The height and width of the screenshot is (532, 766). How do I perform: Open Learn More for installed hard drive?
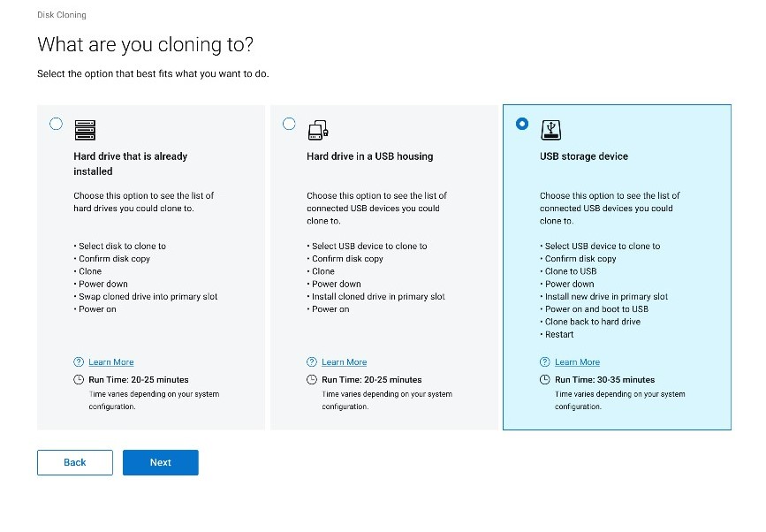(x=111, y=362)
